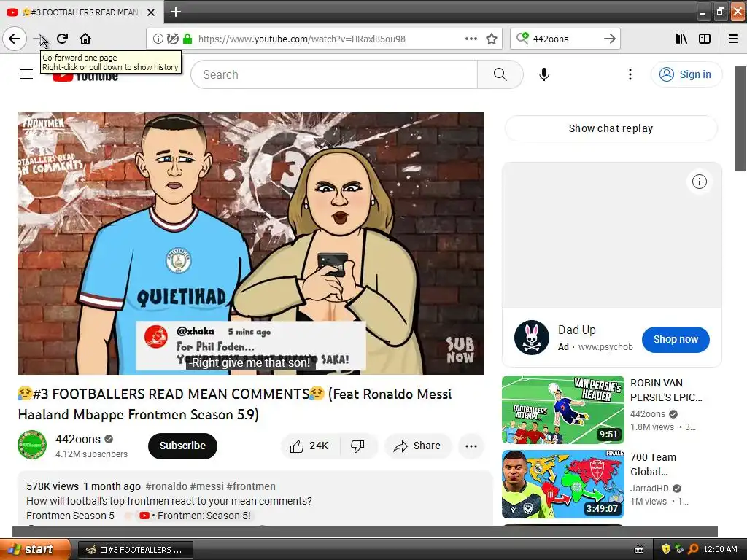Open the browser Library icon
This screenshot has height=560, width=747.
pyautogui.click(x=681, y=39)
